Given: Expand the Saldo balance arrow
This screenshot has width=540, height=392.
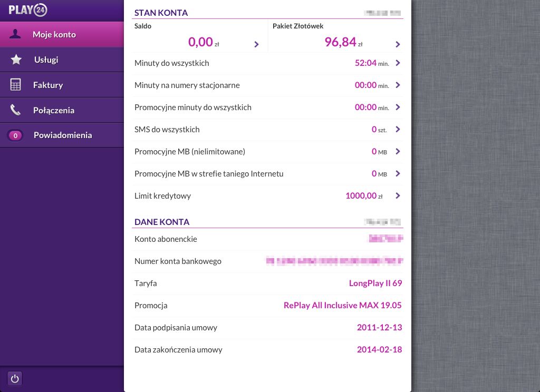Looking at the screenshot, I should (256, 44).
